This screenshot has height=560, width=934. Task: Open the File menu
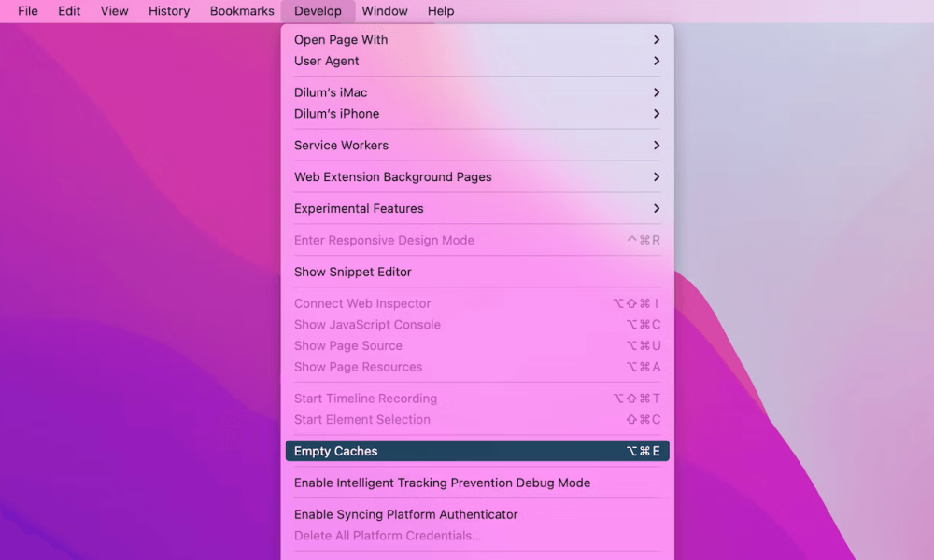click(28, 11)
